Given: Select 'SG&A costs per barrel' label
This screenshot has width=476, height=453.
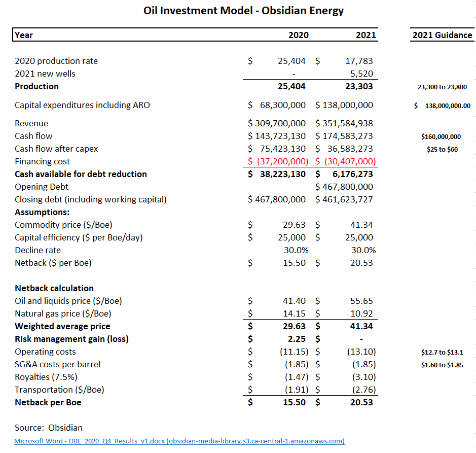Looking at the screenshot, I should point(57,365).
